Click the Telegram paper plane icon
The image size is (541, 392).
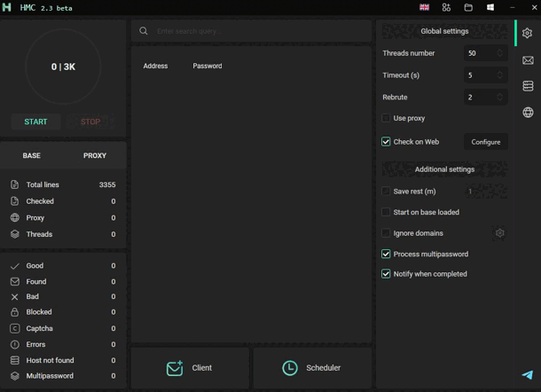(528, 375)
